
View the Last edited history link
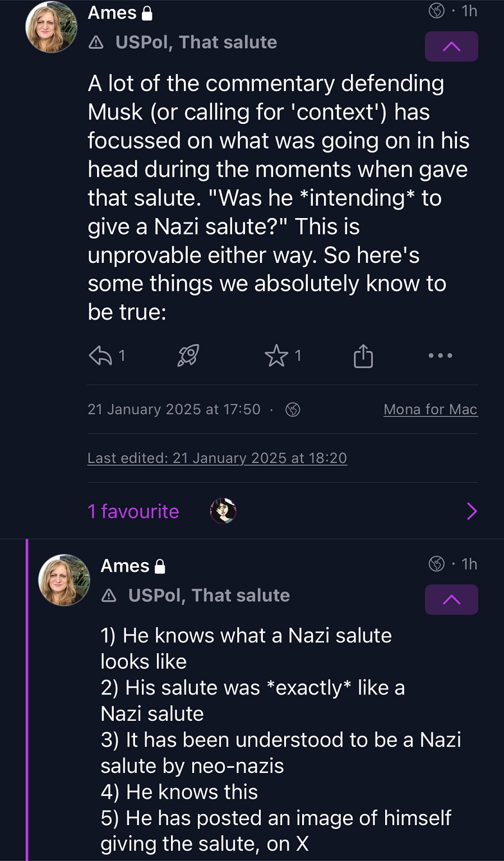[217, 458]
